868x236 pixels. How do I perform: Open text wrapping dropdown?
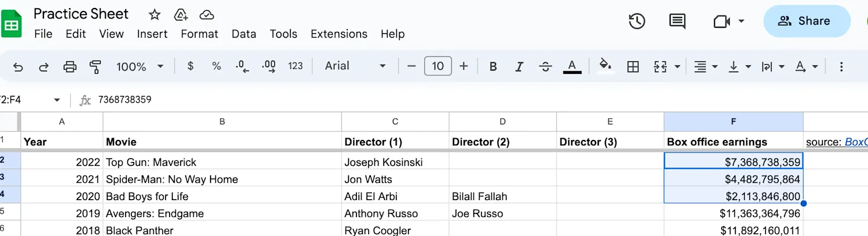click(773, 67)
